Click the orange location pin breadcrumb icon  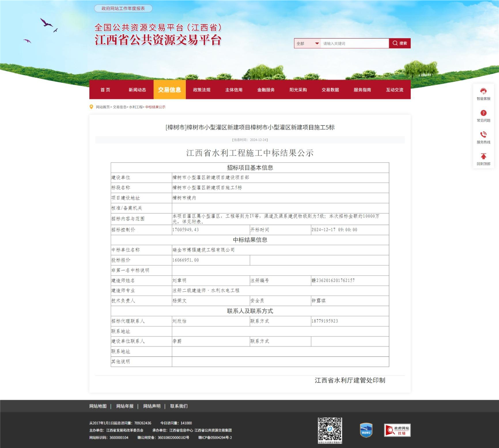pyautogui.click(x=91, y=107)
